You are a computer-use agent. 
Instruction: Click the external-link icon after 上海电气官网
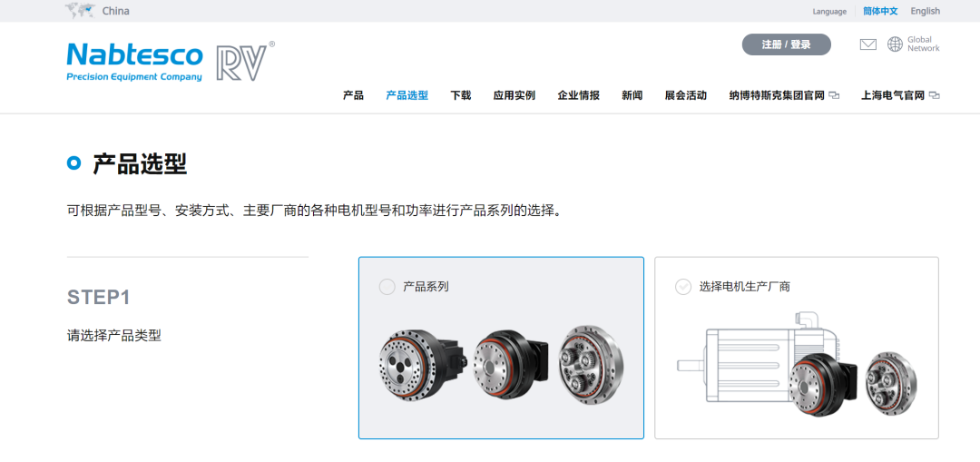point(935,95)
